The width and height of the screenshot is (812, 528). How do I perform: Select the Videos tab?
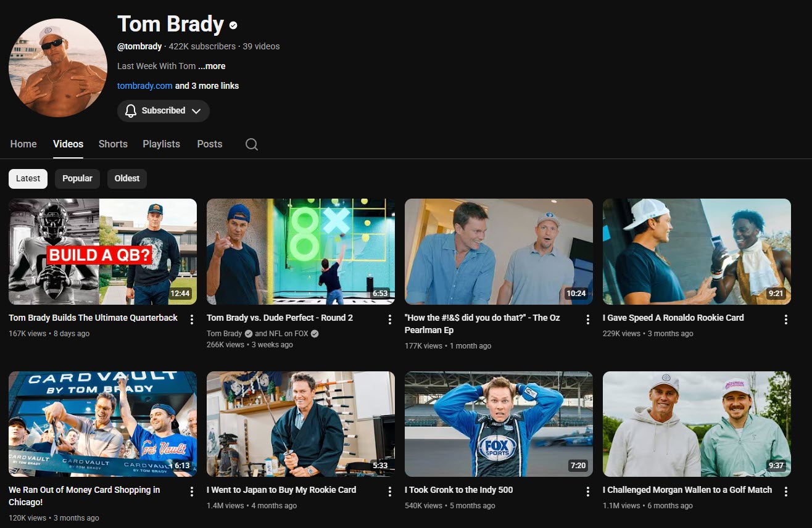tap(68, 144)
